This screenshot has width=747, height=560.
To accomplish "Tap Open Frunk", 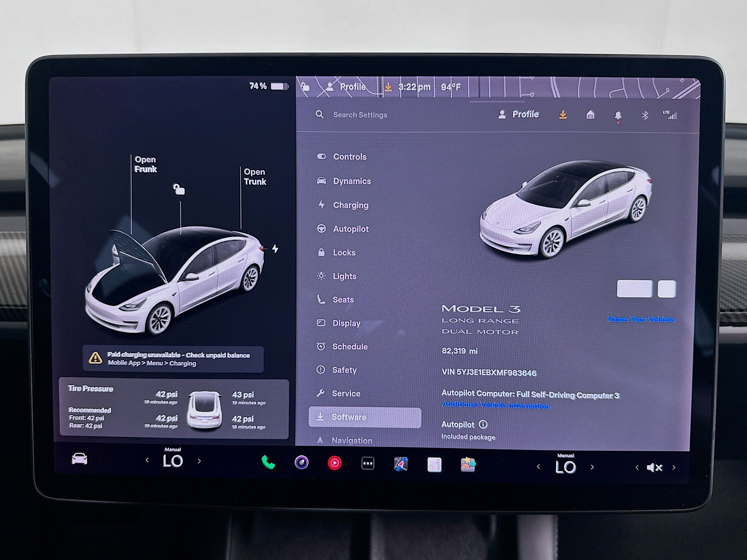I will (x=146, y=164).
